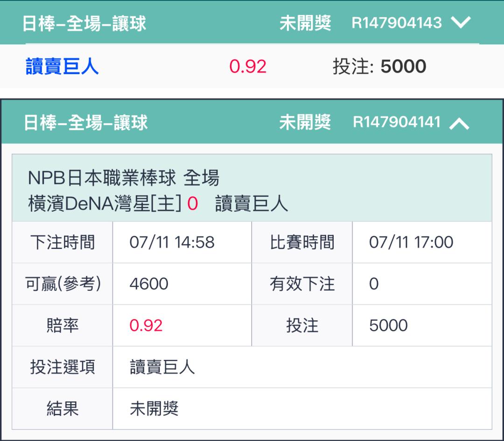
Task: Click the red 0.92 odds in first bet row
Action: click(248, 67)
